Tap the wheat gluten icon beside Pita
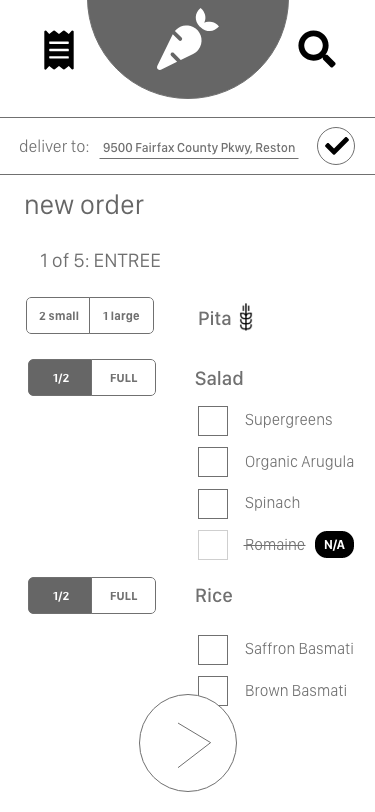Screen dimensions: 375x812 (247, 317)
